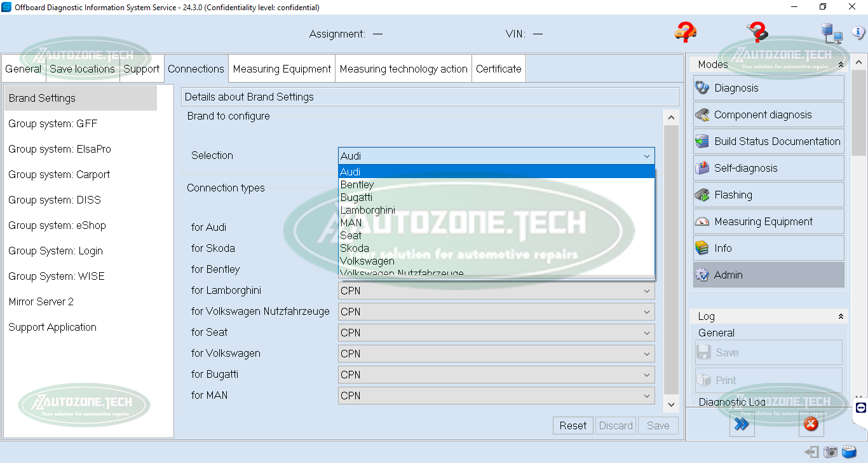Open the Certificate tab
868x463 pixels.
498,68
